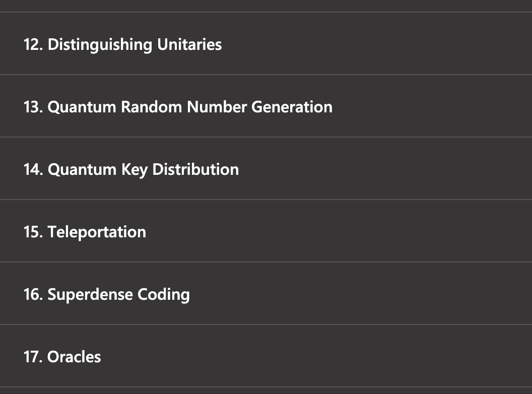The height and width of the screenshot is (394, 532).
Task: Click the word "Unitaries" in item 12
Action: [189, 44]
